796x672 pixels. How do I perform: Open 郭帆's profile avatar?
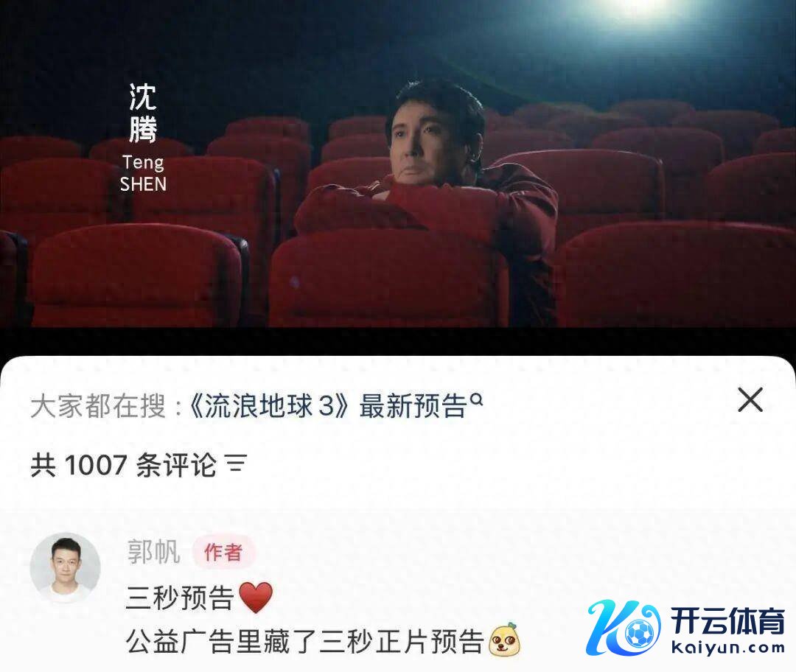click(65, 568)
